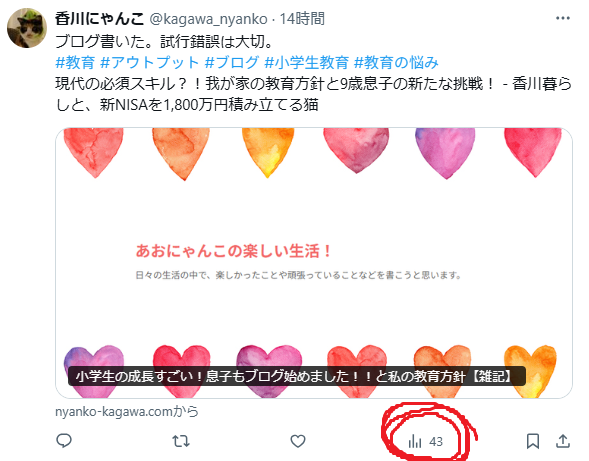
Task: Bookmark this tweet
Action: point(533,441)
